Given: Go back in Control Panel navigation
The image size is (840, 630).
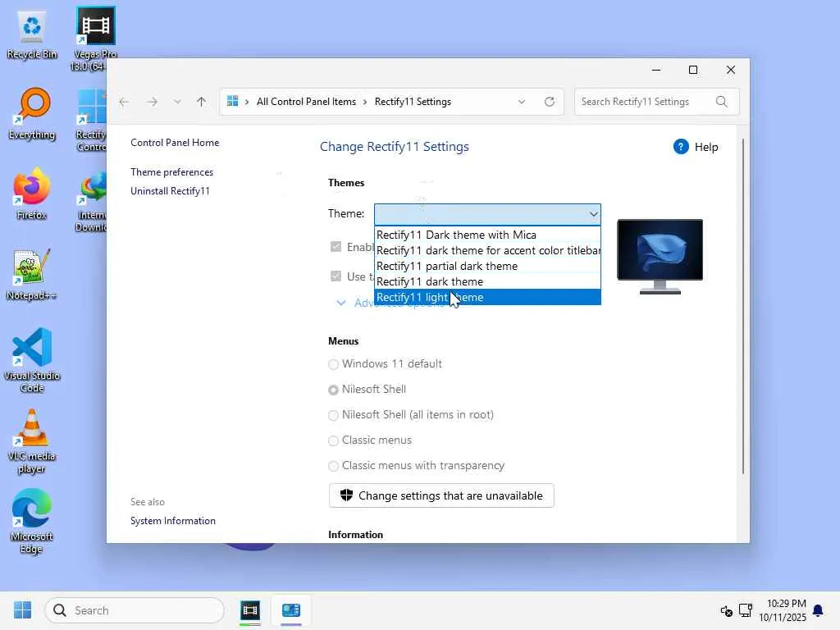Looking at the screenshot, I should [x=125, y=102].
